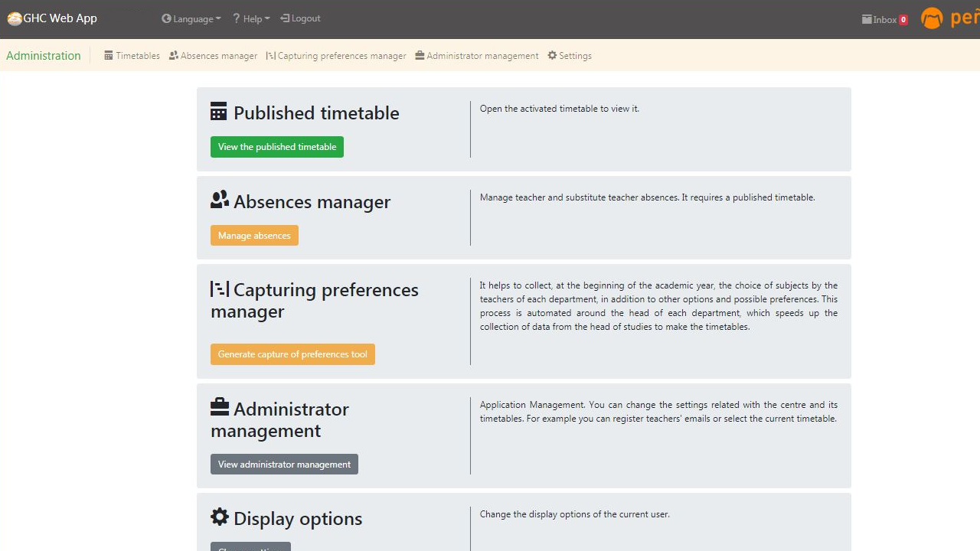Image resolution: width=980 pixels, height=551 pixels.
Task: Click the Display options heading text
Action: tap(298, 519)
